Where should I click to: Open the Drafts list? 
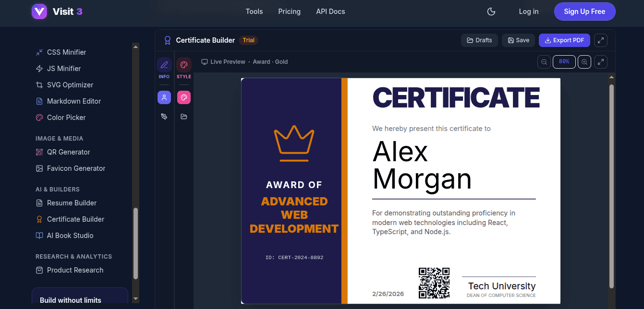(x=479, y=40)
